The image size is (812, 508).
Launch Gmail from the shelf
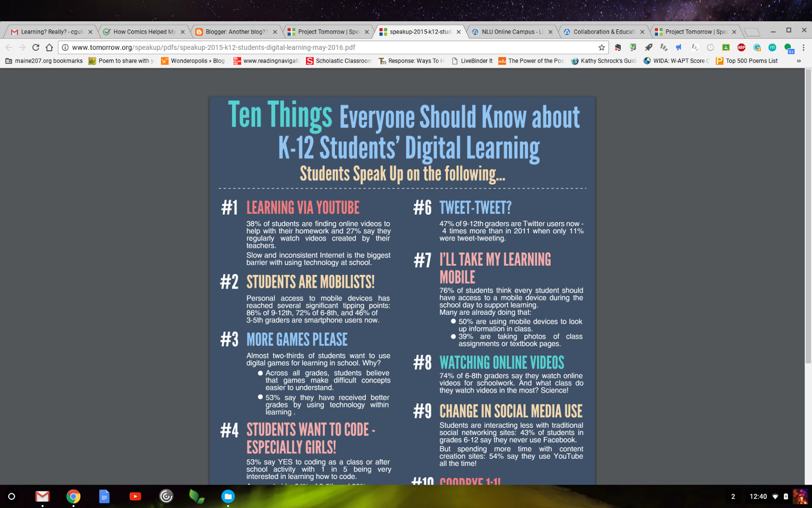click(x=43, y=496)
